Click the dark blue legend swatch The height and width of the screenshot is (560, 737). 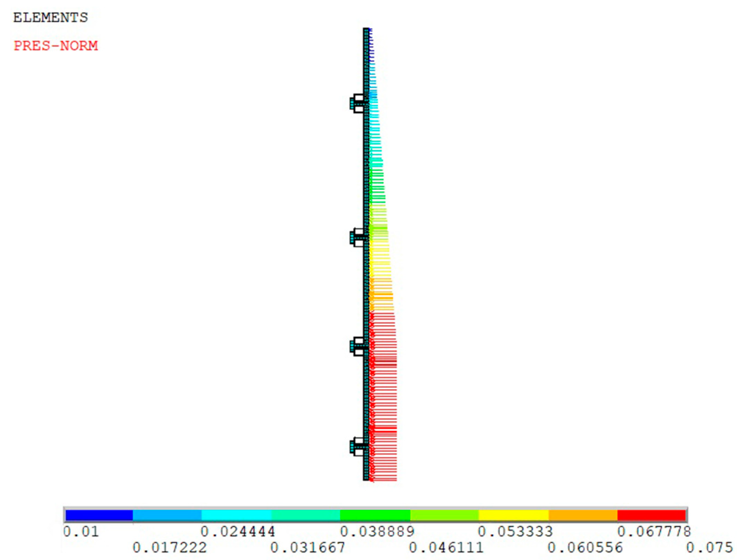(x=99, y=515)
